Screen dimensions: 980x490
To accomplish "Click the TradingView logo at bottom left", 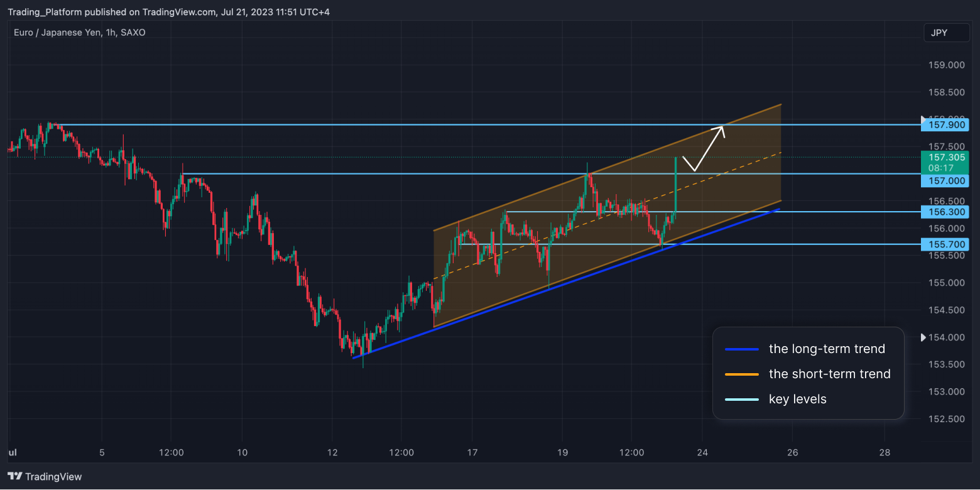I will pyautogui.click(x=45, y=476).
